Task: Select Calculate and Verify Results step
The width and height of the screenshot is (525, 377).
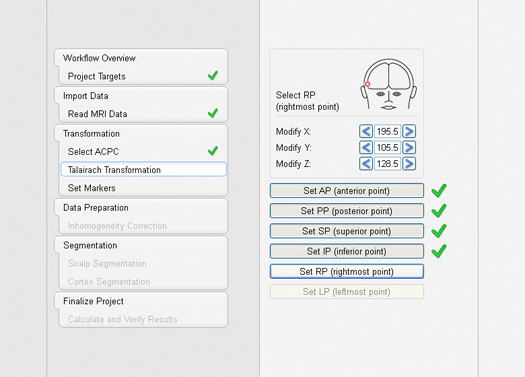Action: pos(143,319)
